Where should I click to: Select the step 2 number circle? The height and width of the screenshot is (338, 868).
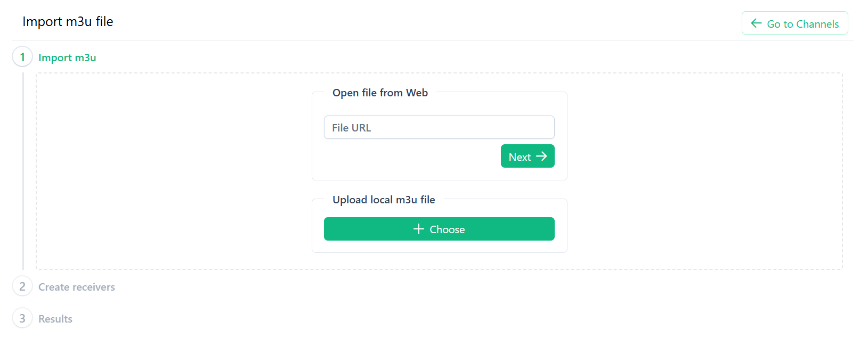point(22,286)
